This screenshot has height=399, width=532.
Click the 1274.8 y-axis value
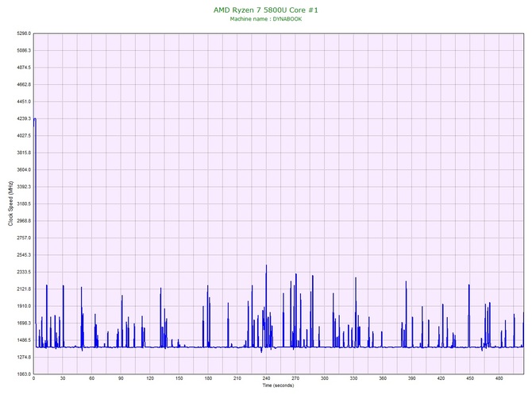coord(24,357)
